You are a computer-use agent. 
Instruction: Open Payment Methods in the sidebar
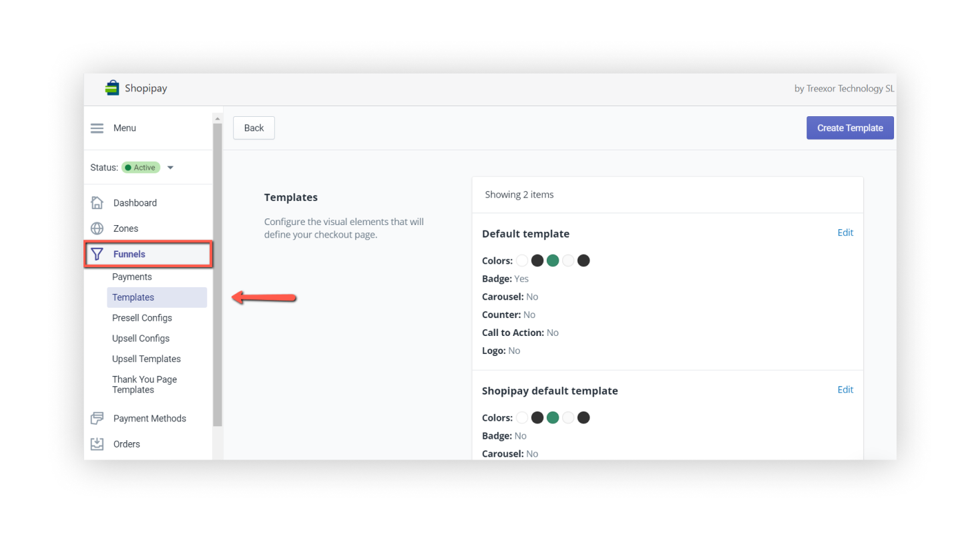click(x=150, y=418)
